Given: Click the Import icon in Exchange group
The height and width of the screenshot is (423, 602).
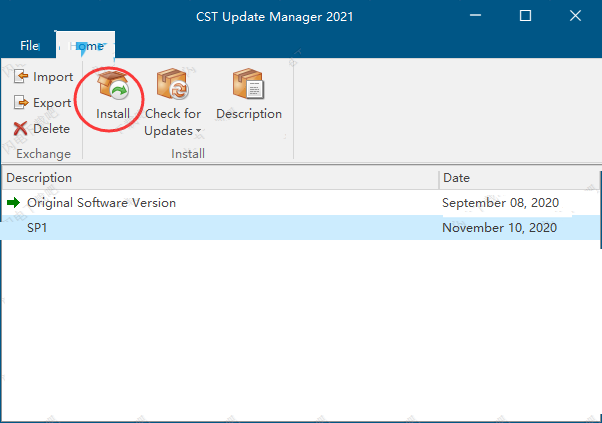Looking at the screenshot, I should tap(21, 76).
